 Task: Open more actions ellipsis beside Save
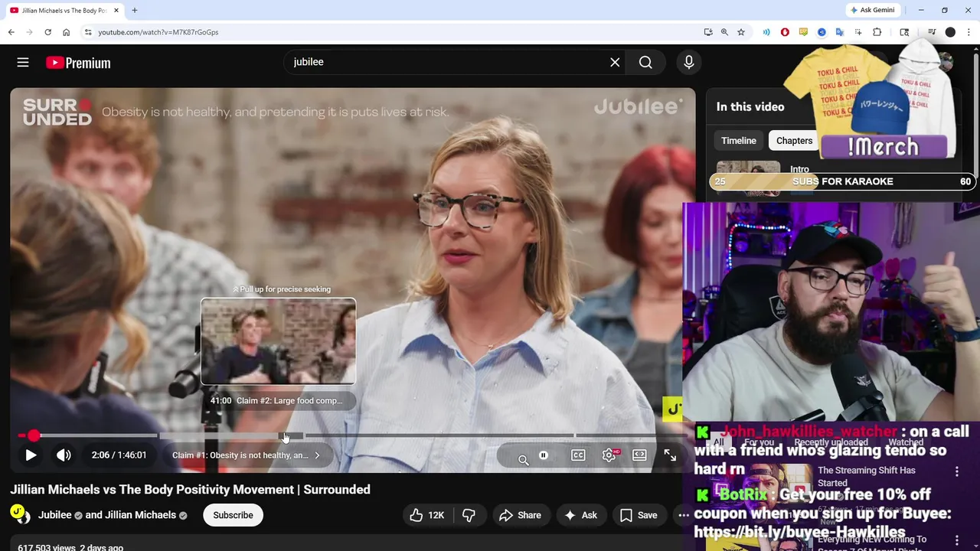pyautogui.click(x=683, y=515)
